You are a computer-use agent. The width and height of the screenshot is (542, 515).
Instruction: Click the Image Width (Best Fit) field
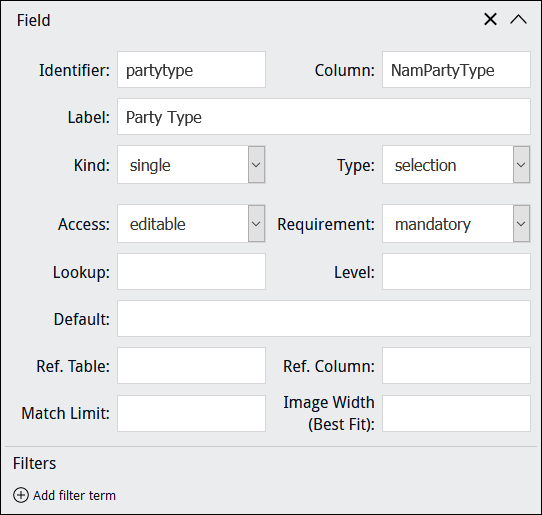[x=456, y=413]
